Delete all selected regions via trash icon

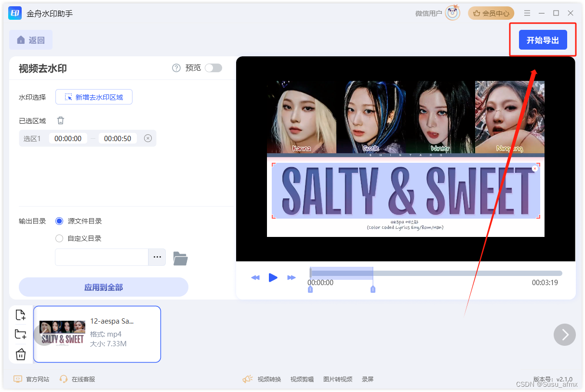click(61, 120)
